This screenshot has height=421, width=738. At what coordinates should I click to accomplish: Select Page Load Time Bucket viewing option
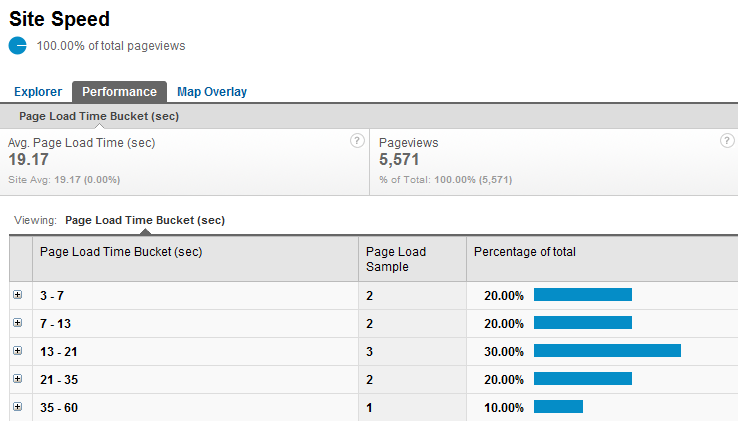click(144, 220)
